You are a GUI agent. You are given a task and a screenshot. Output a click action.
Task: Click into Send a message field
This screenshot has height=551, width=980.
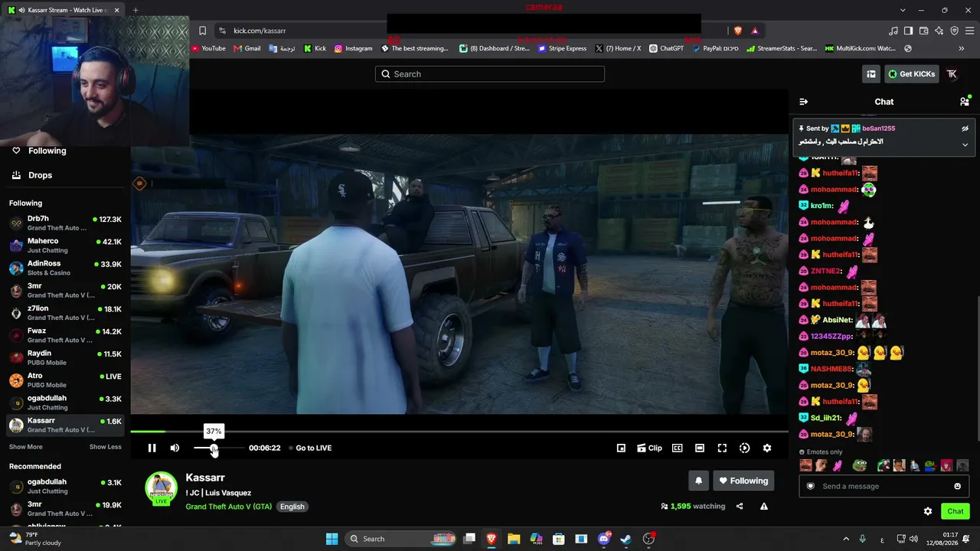(883, 486)
